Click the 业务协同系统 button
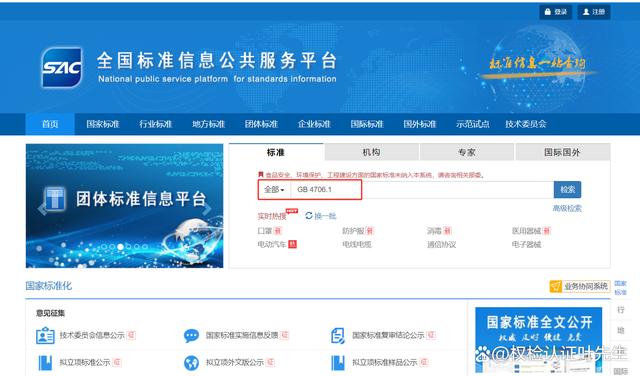Screen dimensions: 640x376 [580, 286]
